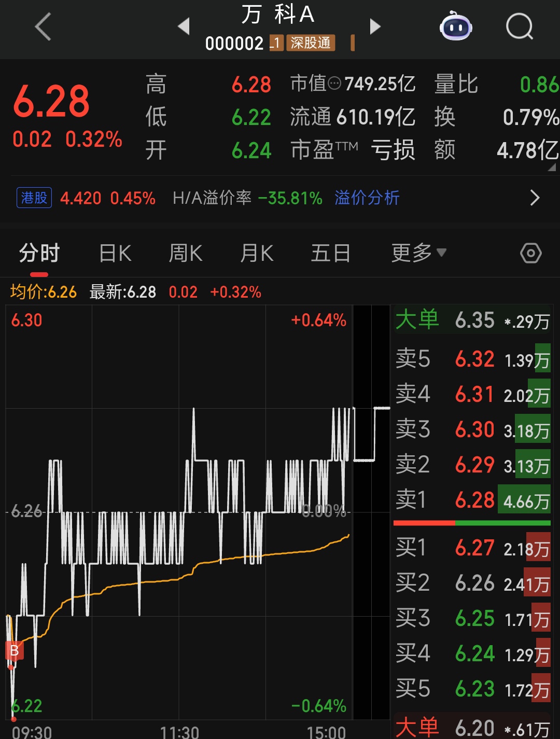
Task: Select 卖2 order row at 6.29
Action: pyautogui.click(x=472, y=465)
